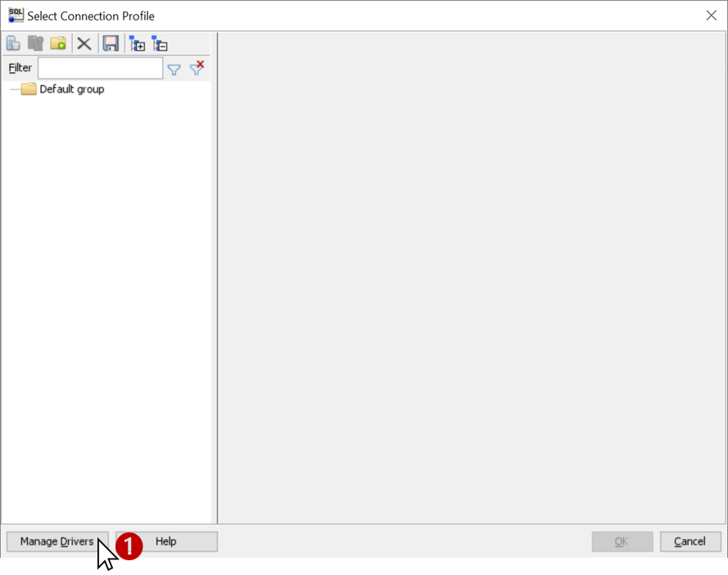Open the Manage Drivers dialog
Screen dimensions: 728x575
click(x=56, y=541)
